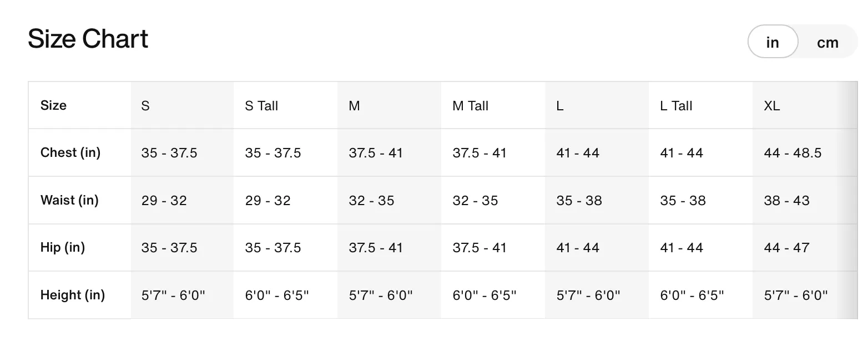Select the M Tall column header
The image size is (868, 357).
[470, 105]
